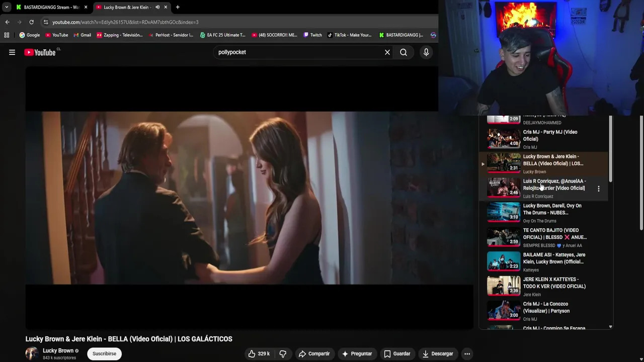Open the Lucky Brown channel name link

coord(58,351)
